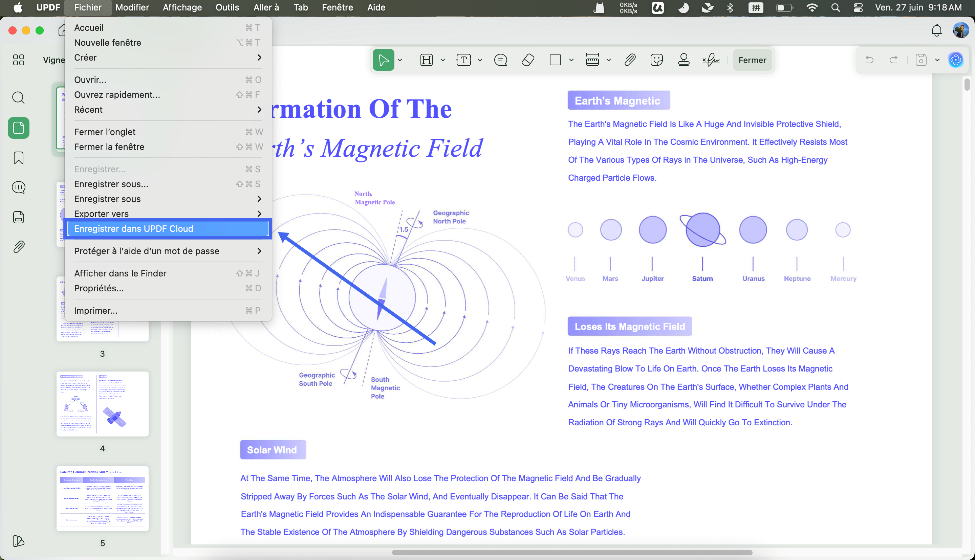The image size is (975, 560).
Task: Open the sticker tool
Action: [656, 60]
